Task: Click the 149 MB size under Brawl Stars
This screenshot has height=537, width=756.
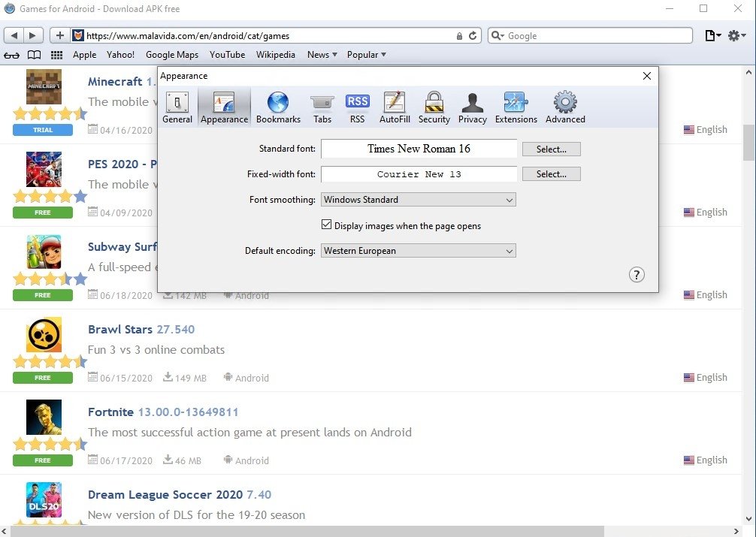Action: coord(190,378)
